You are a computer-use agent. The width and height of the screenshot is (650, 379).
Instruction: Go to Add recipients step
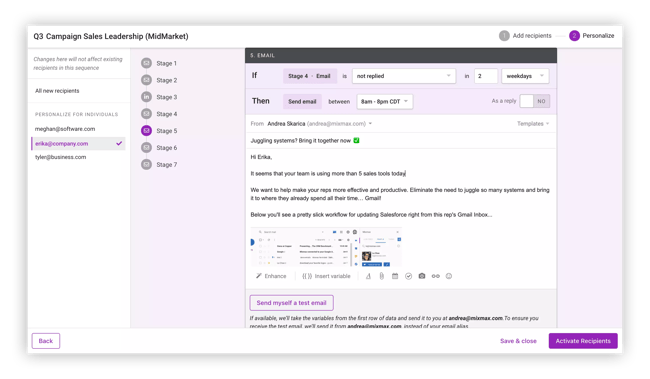[x=525, y=36]
